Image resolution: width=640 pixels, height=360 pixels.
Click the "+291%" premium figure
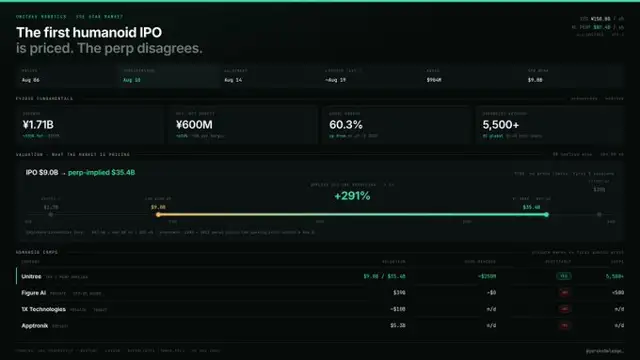tap(352, 196)
